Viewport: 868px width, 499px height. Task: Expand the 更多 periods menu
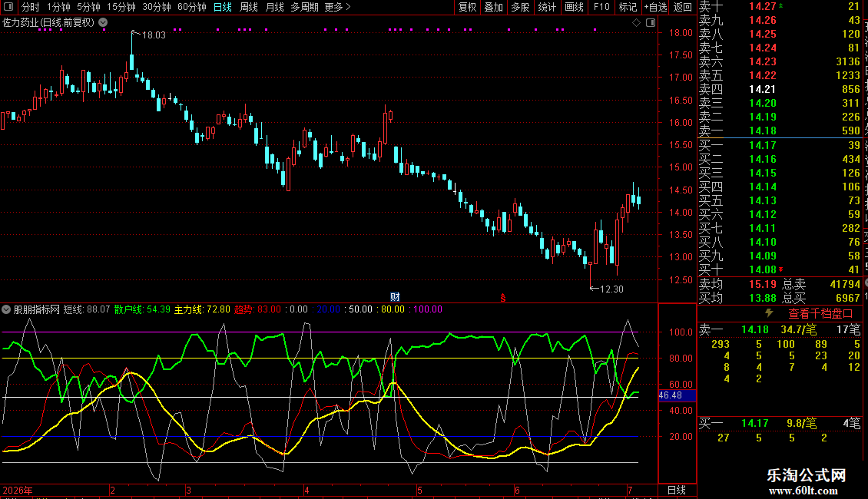(x=337, y=7)
